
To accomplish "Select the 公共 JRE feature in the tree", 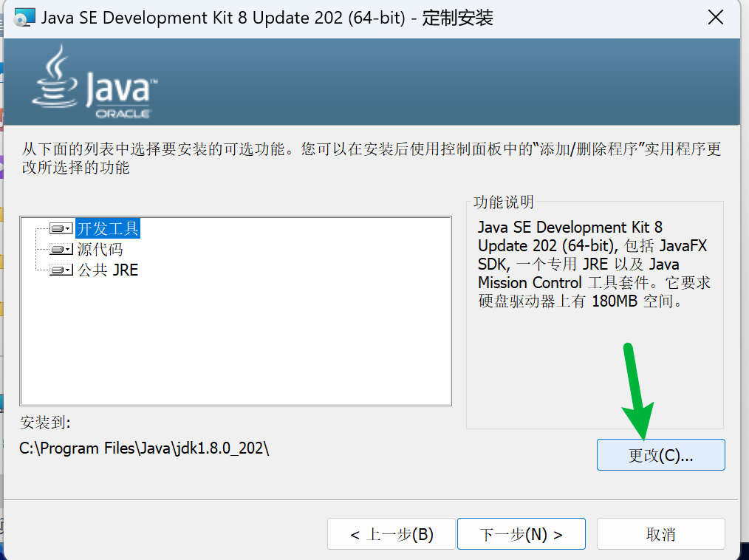I will [108, 270].
